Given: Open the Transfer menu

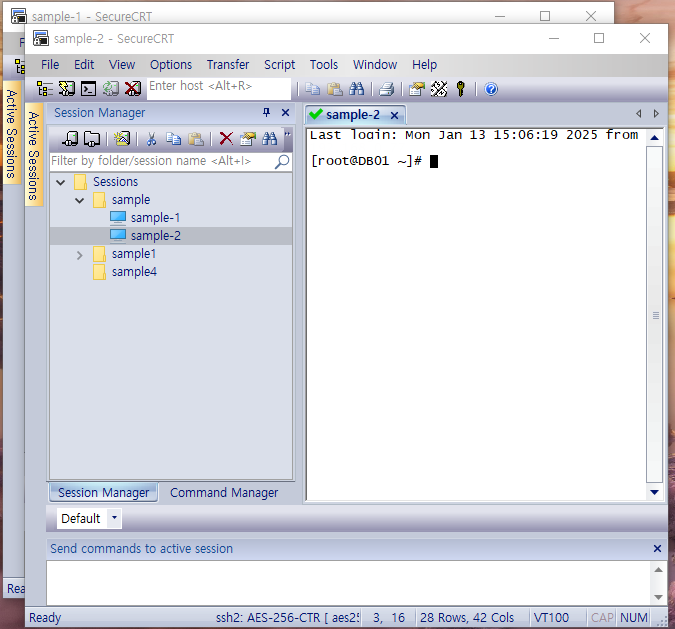Looking at the screenshot, I should (x=228, y=65).
